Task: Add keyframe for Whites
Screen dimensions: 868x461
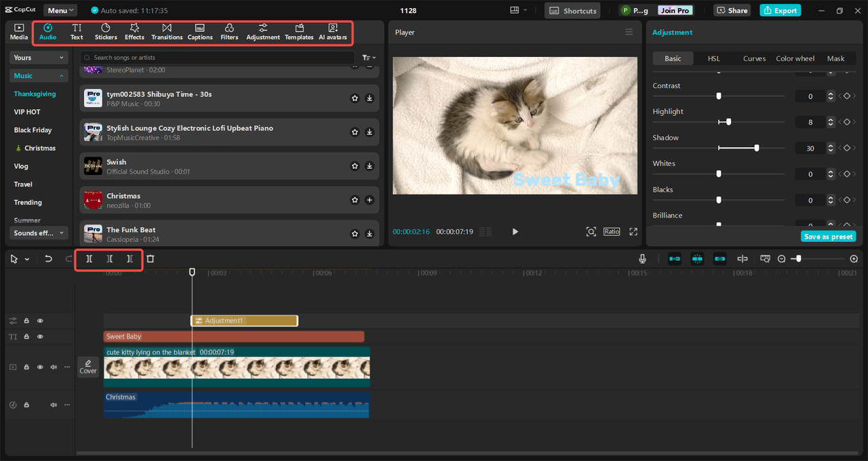Action: click(846, 174)
